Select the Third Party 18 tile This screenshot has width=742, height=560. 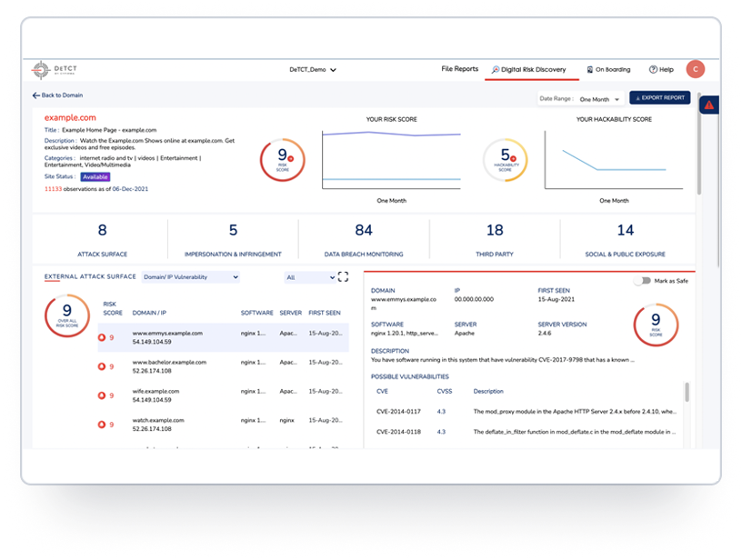click(495, 240)
